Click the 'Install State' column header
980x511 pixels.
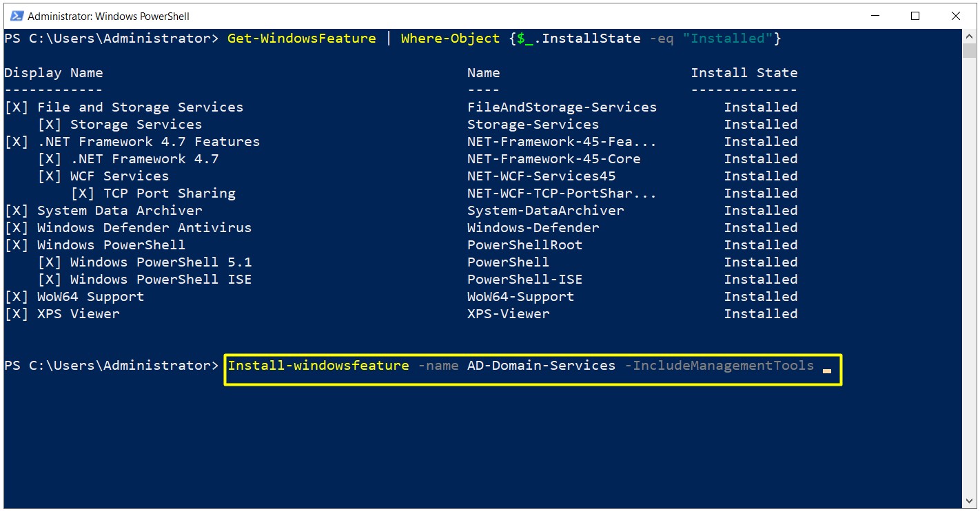coord(744,73)
